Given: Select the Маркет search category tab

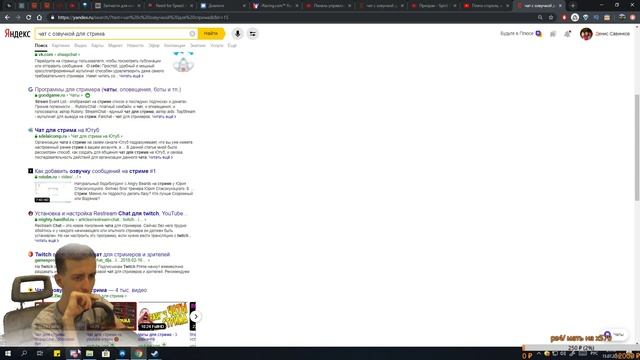Looking at the screenshot, I should tap(115, 46).
